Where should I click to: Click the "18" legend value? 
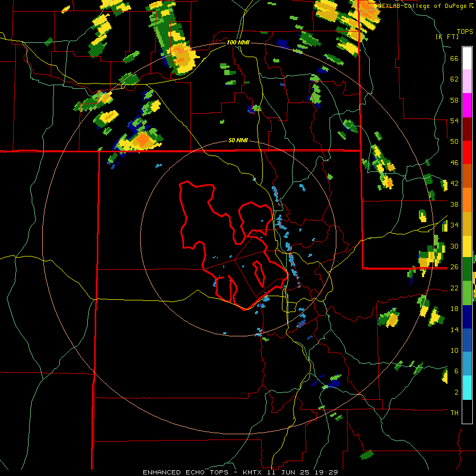click(454, 309)
